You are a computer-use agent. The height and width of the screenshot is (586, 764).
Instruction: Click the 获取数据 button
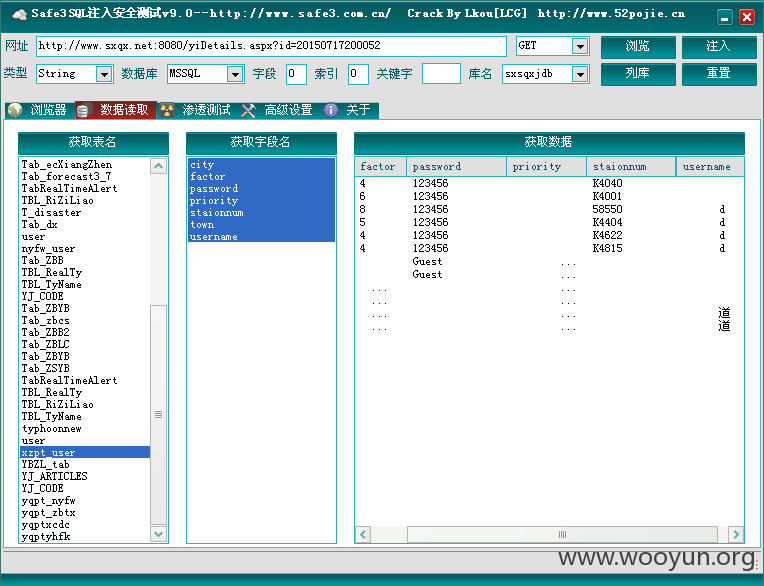[x=549, y=143]
